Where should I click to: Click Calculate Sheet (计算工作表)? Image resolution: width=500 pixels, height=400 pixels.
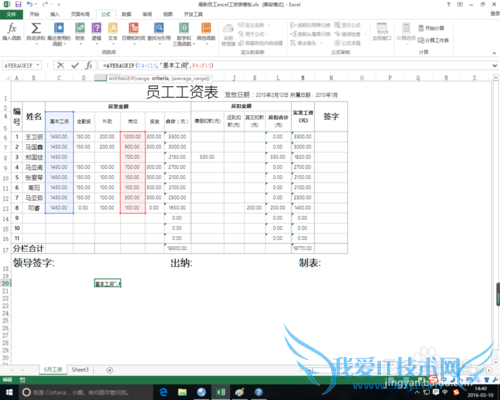pyautogui.click(x=433, y=40)
